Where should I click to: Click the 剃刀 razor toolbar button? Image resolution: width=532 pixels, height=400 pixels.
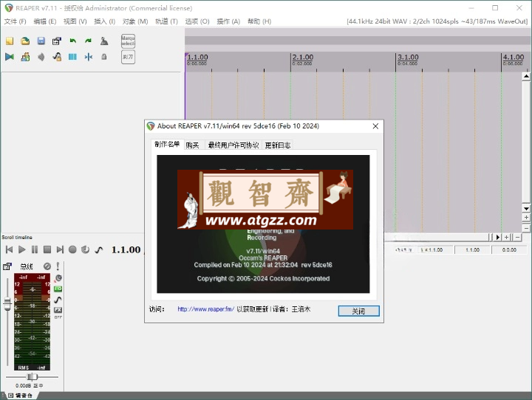point(128,57)
